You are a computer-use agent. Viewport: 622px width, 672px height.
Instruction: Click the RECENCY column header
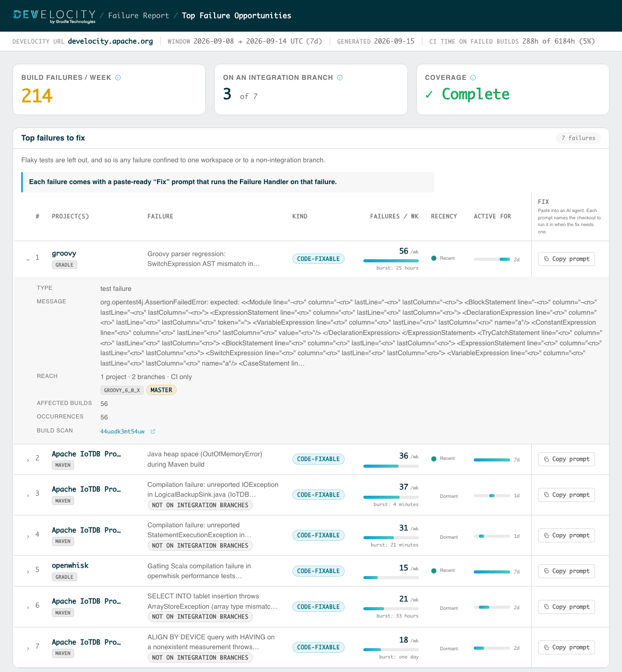444,216
